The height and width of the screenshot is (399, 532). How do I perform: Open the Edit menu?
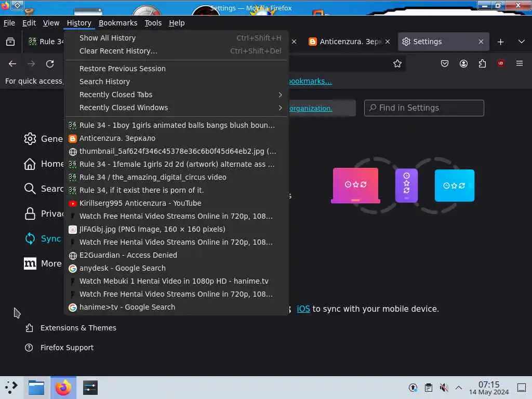tap(29, 23)
